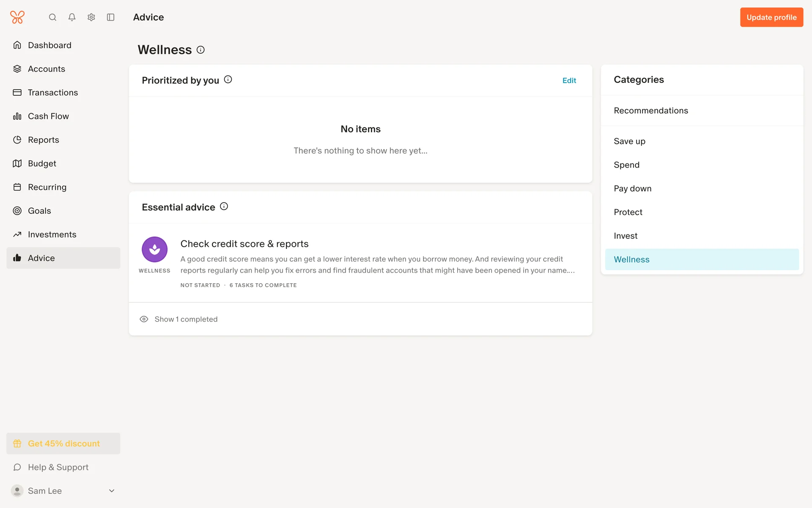Open Investments from the sidebar
The width and height of the screenshot is (812, 508).
pyautogui.click(x=52, y=235)
